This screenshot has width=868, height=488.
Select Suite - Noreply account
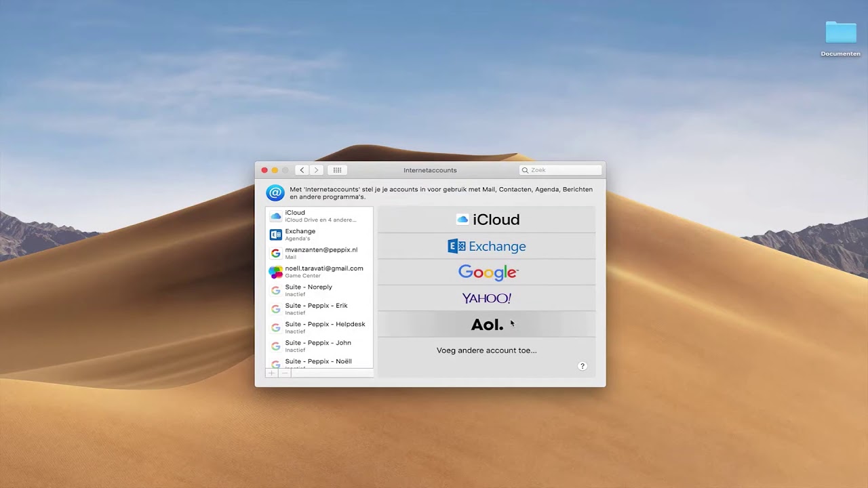tap(319, 290)
